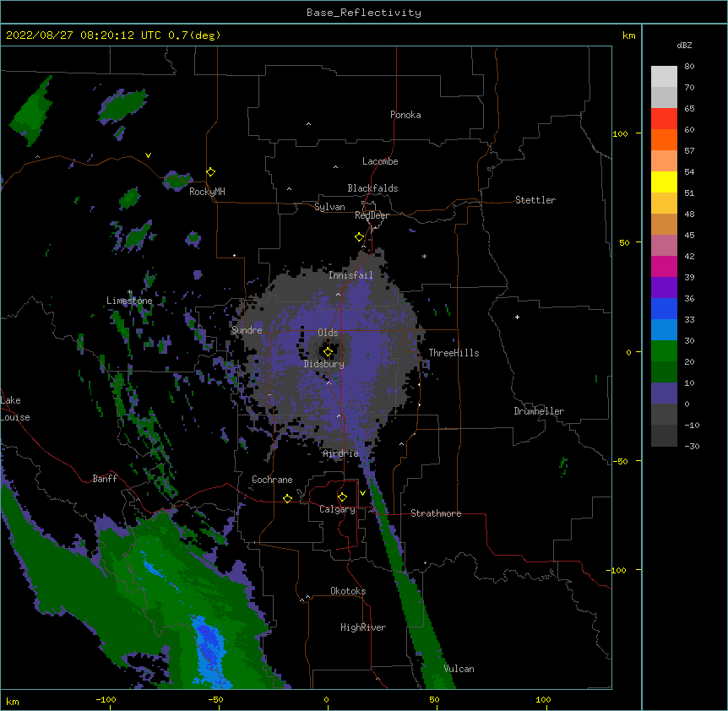
Task: Select the HighRiver city label
Action: (363, 627)
